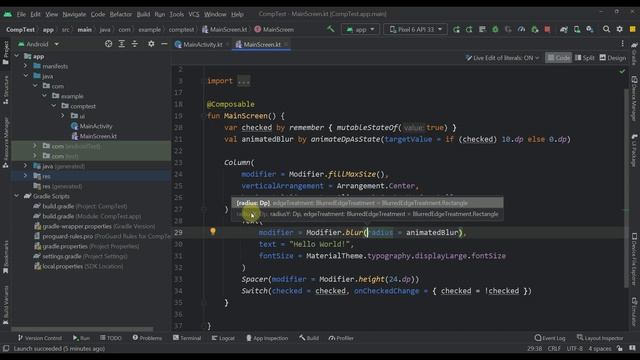Click the Apply Changes and Restart Activity icon

469,29
